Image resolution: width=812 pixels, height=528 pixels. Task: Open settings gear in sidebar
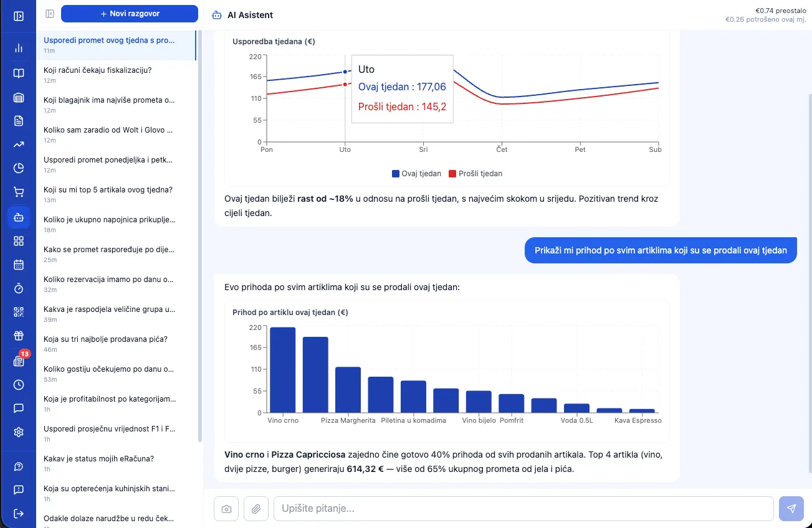point(19,432)
